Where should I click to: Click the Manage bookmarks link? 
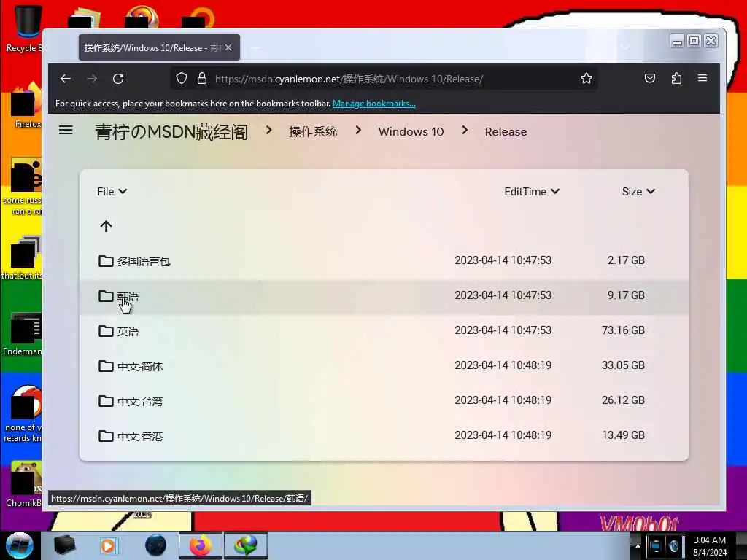374,104
